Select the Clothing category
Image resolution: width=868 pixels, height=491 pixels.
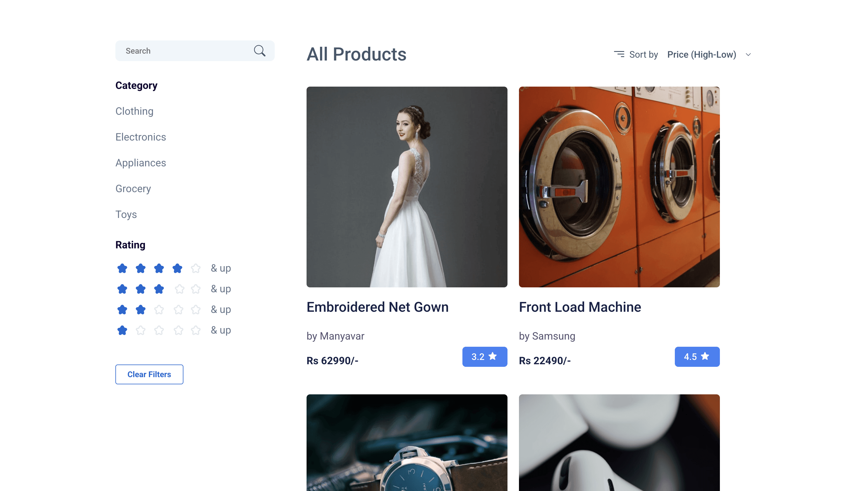click(x=134, y=111)
